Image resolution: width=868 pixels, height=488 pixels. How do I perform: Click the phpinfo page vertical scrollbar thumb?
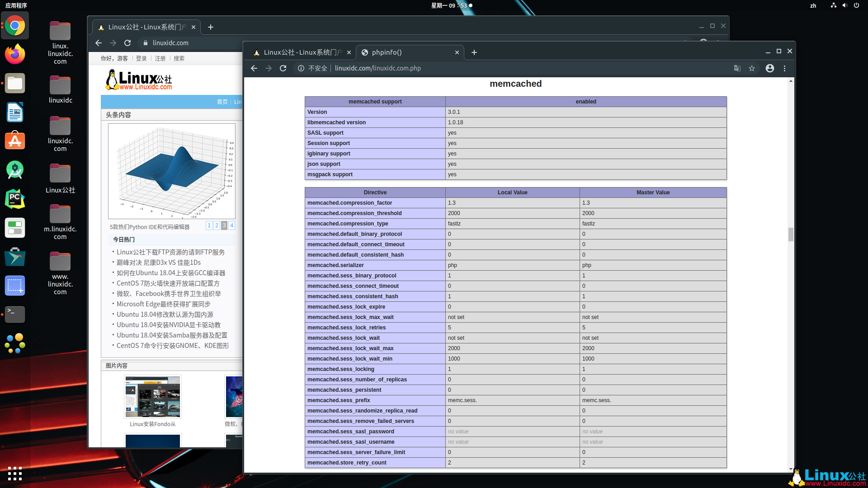[791, 235]
